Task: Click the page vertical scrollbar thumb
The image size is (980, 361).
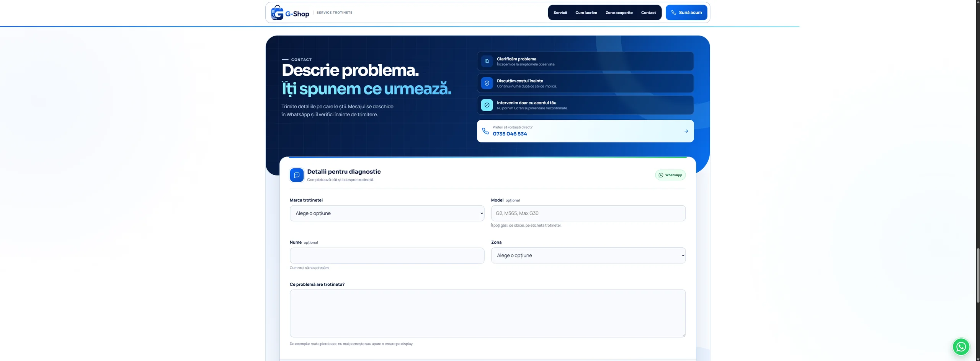Action: (978, 275)
